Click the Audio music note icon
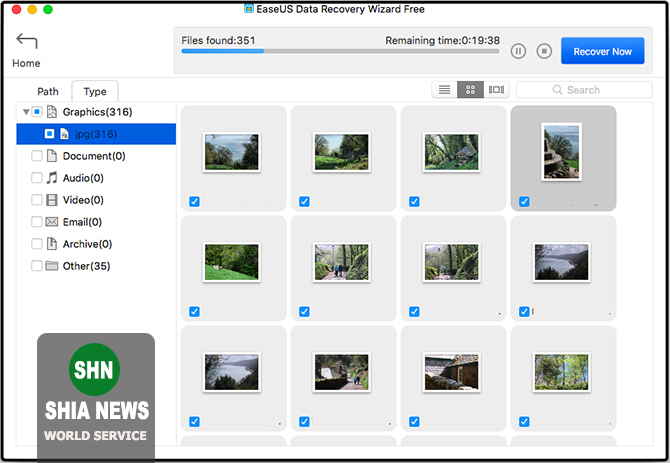The image size is (670, 463). [52, 178]
